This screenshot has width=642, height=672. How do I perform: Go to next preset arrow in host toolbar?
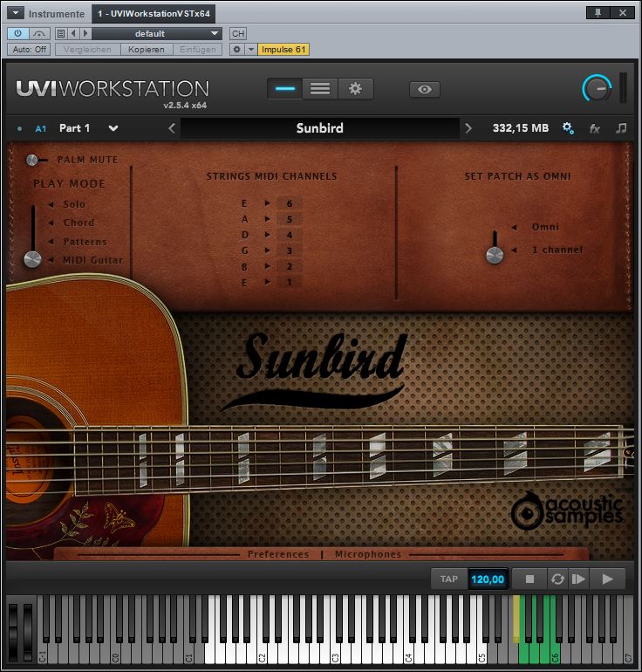coord(85,33)
